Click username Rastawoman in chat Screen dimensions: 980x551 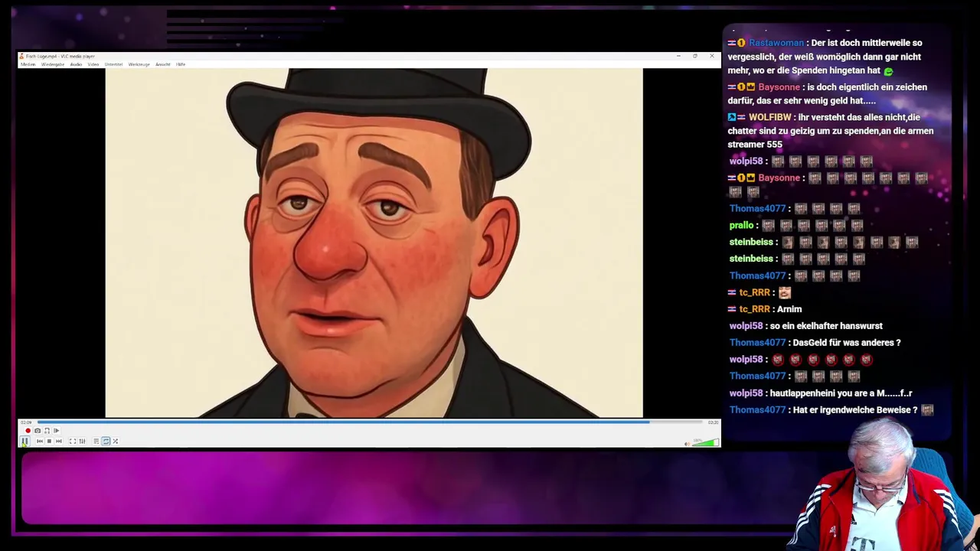pyautogui.click(x=776, y=43)
